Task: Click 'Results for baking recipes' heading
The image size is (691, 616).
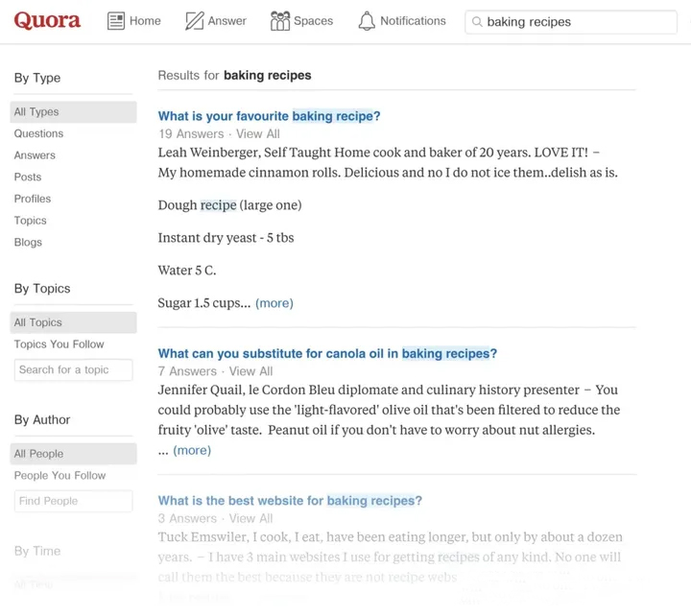Action: pos(234,76)
